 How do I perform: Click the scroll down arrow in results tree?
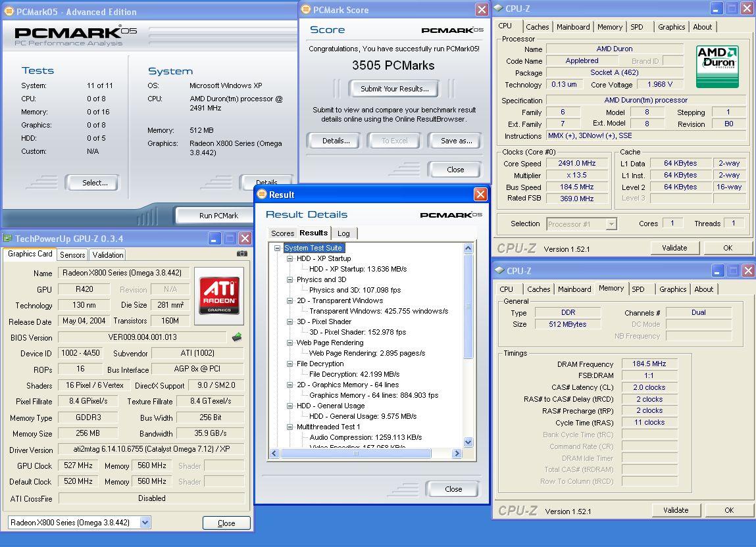pyautogui.click(x=468, y=442)
